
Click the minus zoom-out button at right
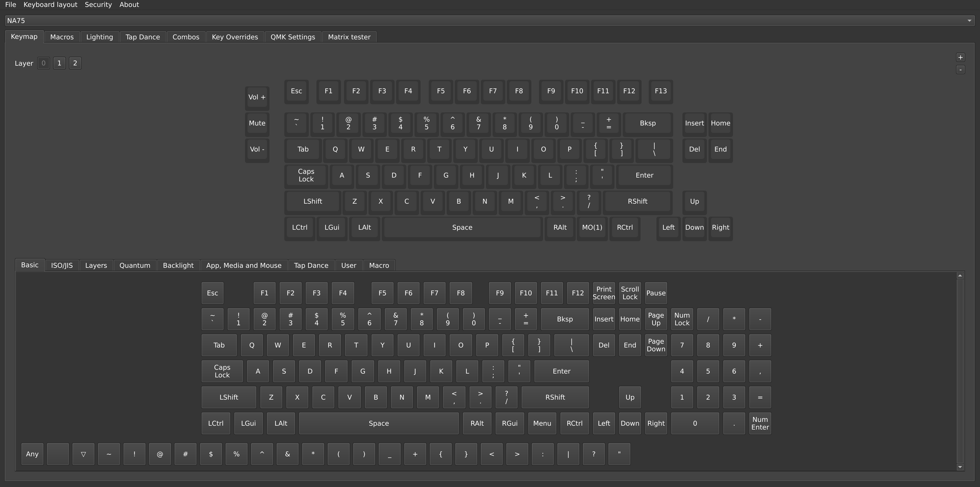click(x=960, y=70)
